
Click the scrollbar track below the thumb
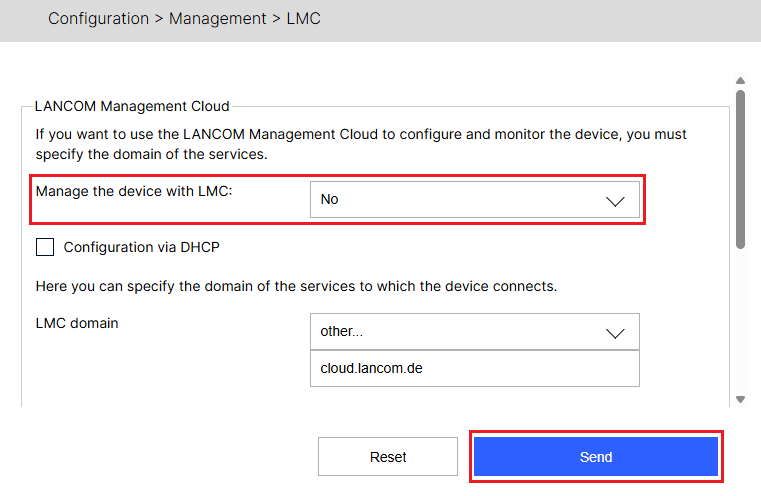[x=740, y=320]
